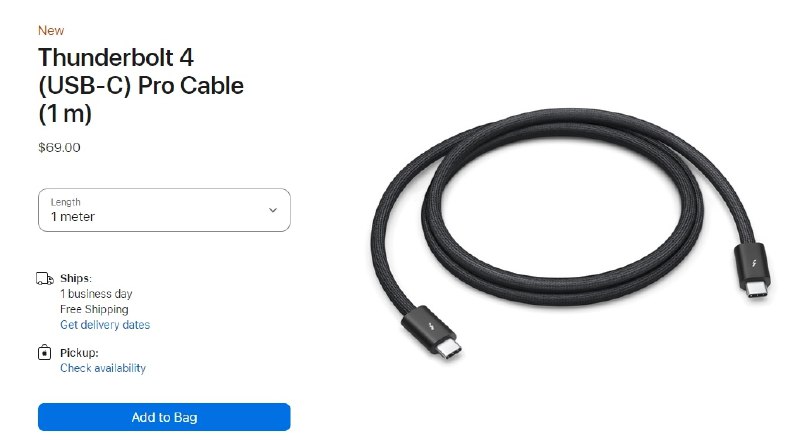Click the Thunderbolt logo on the left connector
This screenshot has height=445, width=800.
(432, 326)
